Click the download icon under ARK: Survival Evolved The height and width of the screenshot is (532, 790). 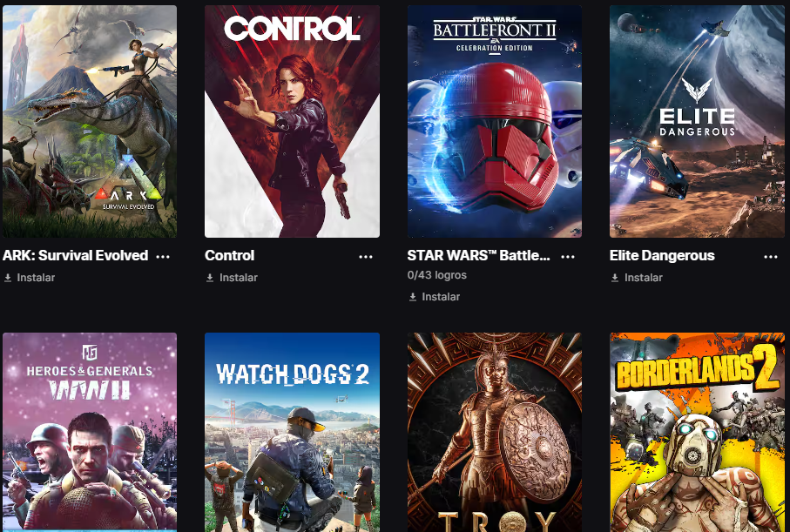pyautogui.click(x=8, y=278)
